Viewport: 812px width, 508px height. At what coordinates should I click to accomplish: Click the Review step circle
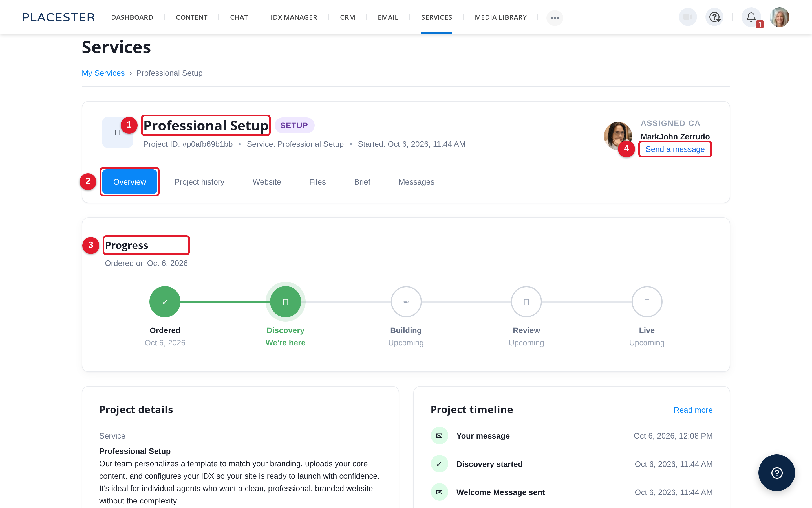526,302
